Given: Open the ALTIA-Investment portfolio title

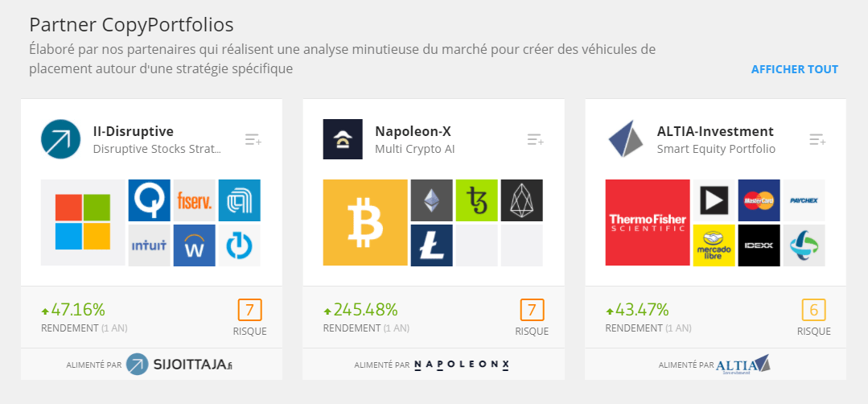Looking at the screenshot, I should point(715,132).
